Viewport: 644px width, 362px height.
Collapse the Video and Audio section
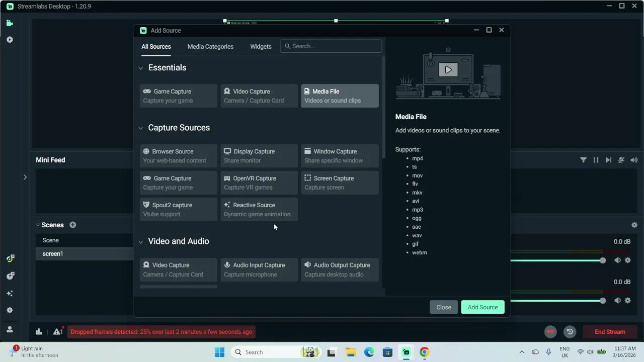click(x=141, y=242)
